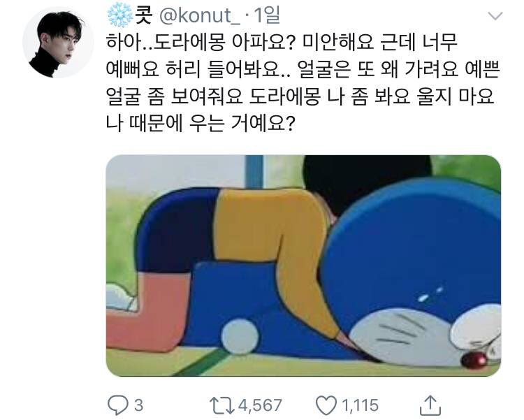524x420 pixels.
Task: Click Doraemon's red nose in image
Action: click(474, 361)
